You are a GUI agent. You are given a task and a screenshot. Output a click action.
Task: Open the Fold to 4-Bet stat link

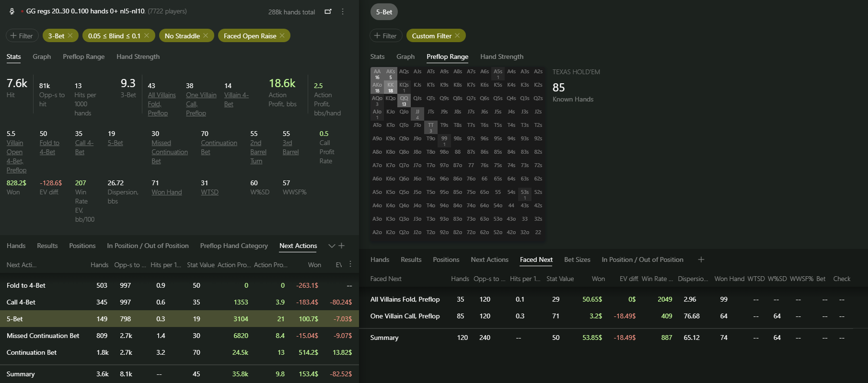pyautogui.click(x=49, y=147)
